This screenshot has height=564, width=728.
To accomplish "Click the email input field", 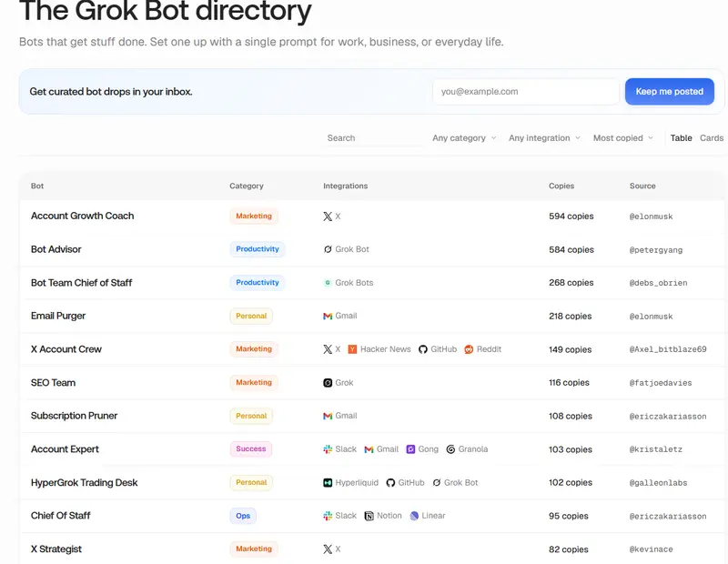I will click(x=526, y=92).
